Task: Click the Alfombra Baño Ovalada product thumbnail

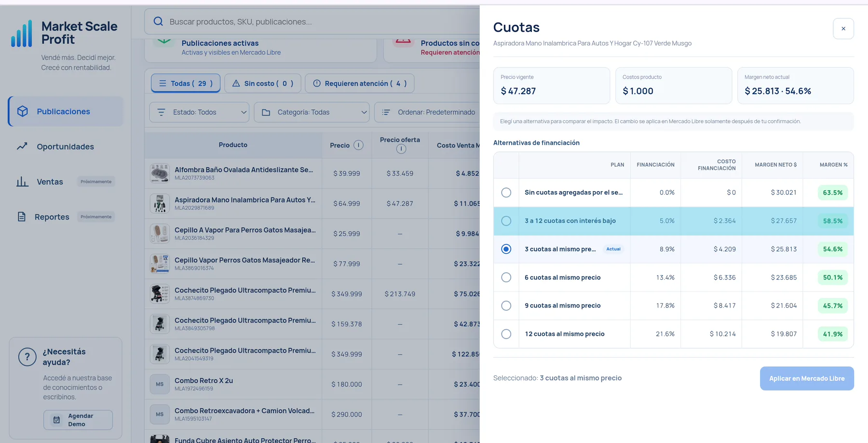Action: coord(160,173)
